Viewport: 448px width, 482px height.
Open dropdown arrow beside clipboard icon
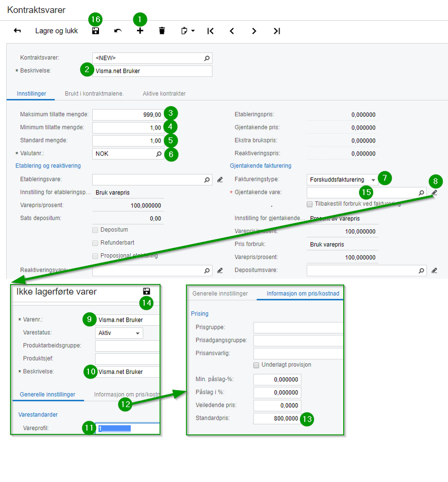pyautogui.click(x=193, y=31)
